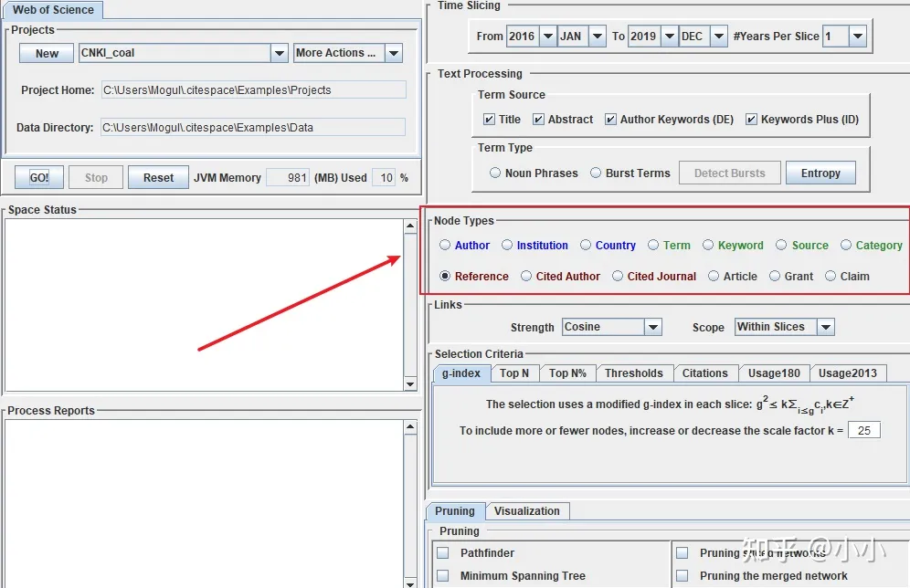Choose Cited Author node type

tap(526, 276)
